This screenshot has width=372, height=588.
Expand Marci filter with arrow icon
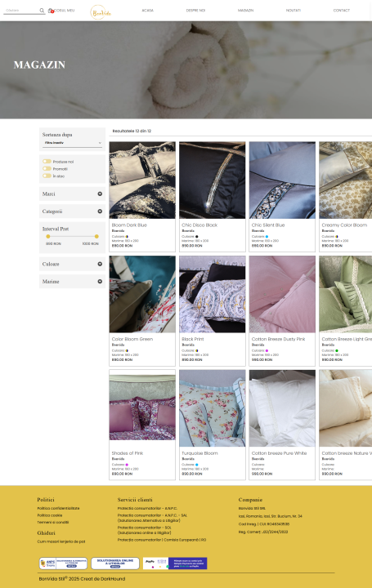(100, 194)
